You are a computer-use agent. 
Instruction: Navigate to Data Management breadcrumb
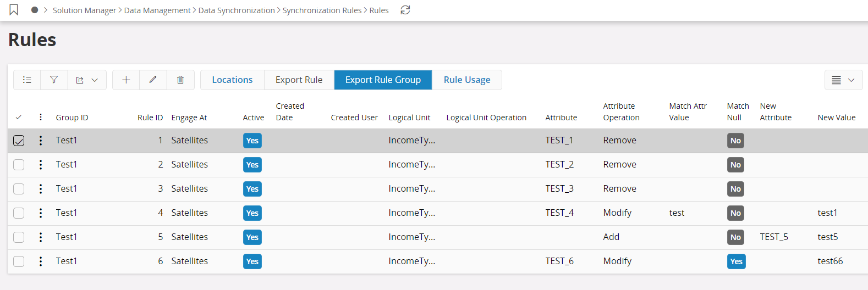click(x=157, y=10)
